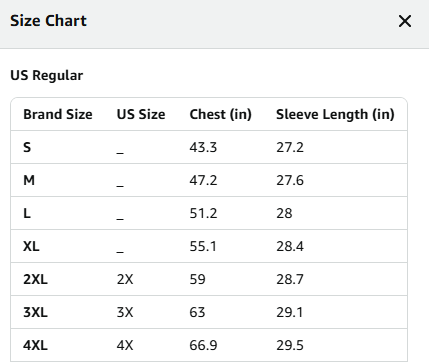Click the Size Chart title
Screen dimensions: 429x362
pyautogui.click(x=48, y=21)
